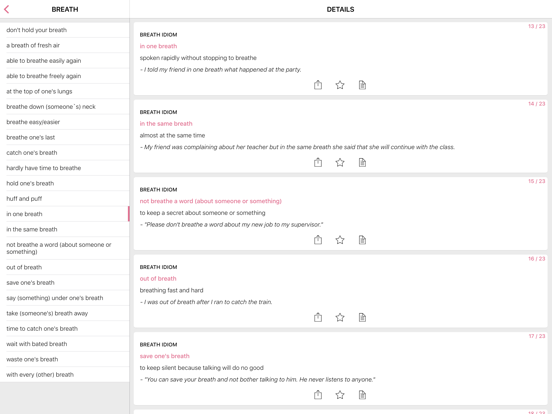Viewport: 552px width, 414px height.
Task: Choose 'at the top of one's lungs'
Action: pos(65,91)
